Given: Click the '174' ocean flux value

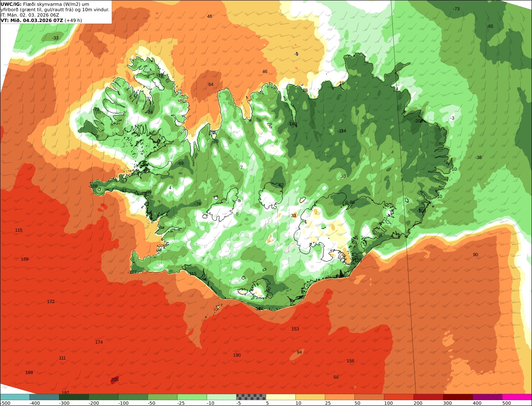Looking at the screenshot, I should click(99, 342).
